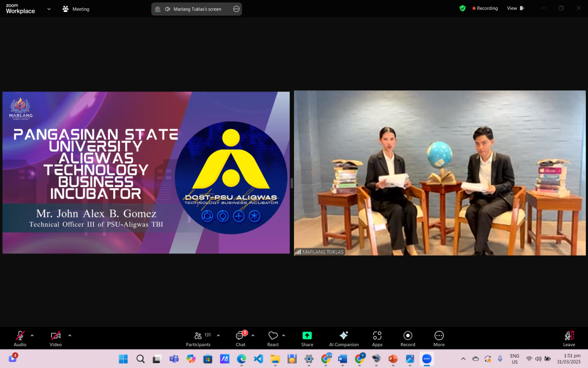Open the React emoji picker
This screenshot has width=588, height=368.
pos(273,338)
